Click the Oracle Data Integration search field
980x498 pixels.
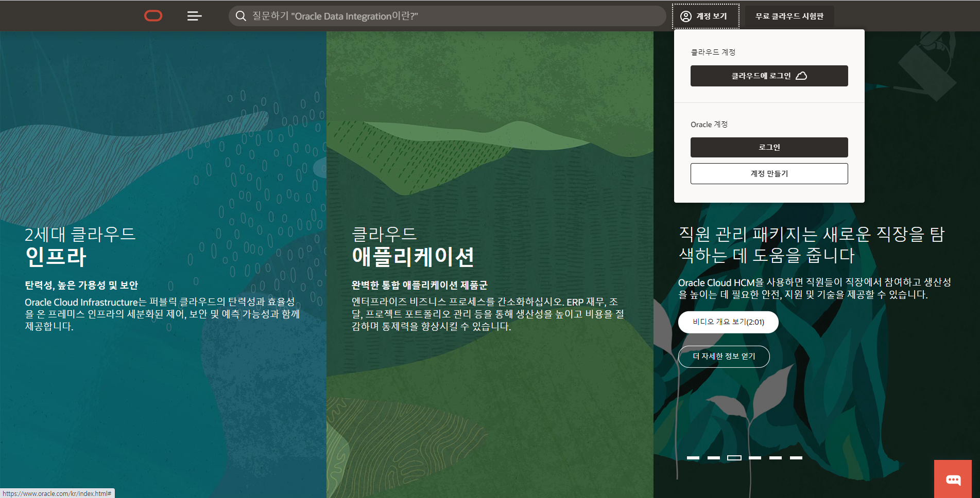pyautogui.click(x=447, y=16)
